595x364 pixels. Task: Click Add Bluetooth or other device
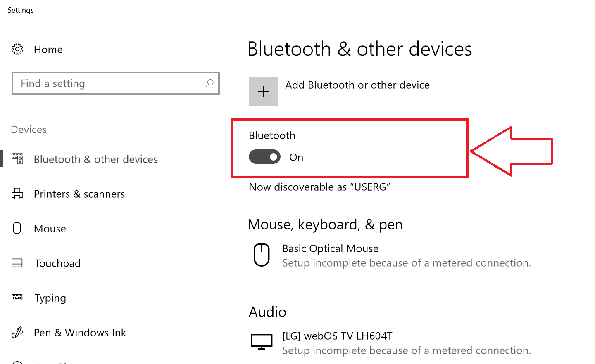(357, 85)
